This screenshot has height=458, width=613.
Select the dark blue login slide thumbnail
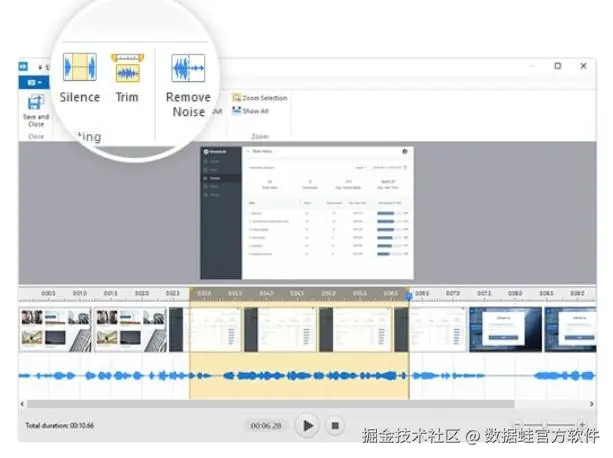click(x=505, y=330)
